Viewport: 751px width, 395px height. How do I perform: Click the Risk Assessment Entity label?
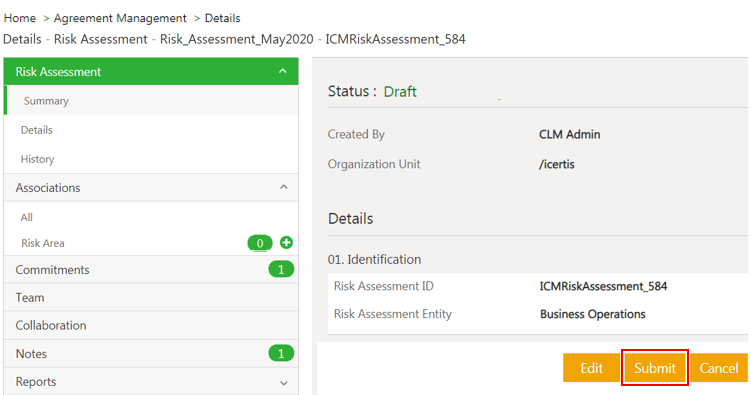393,314
